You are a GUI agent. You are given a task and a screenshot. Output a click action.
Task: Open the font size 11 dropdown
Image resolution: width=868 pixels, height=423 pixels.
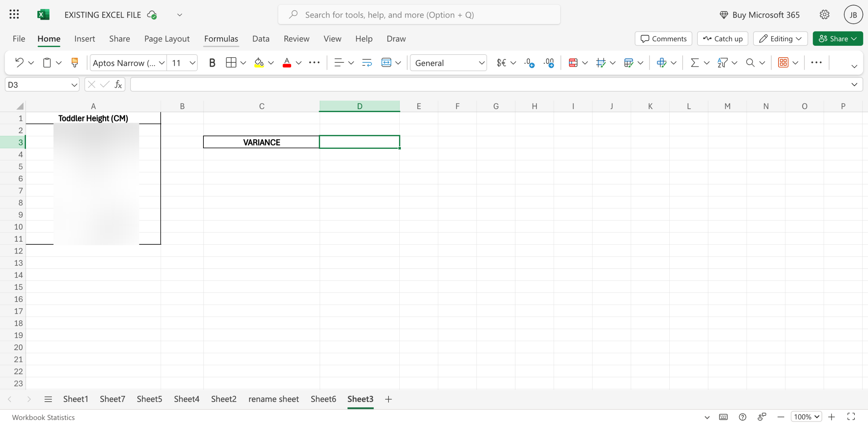(192, 63)
